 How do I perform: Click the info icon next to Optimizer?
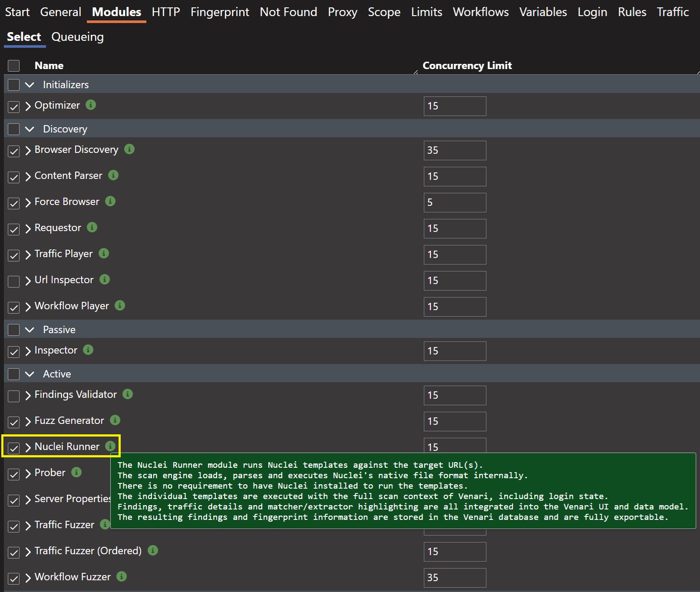click(91, 105)
